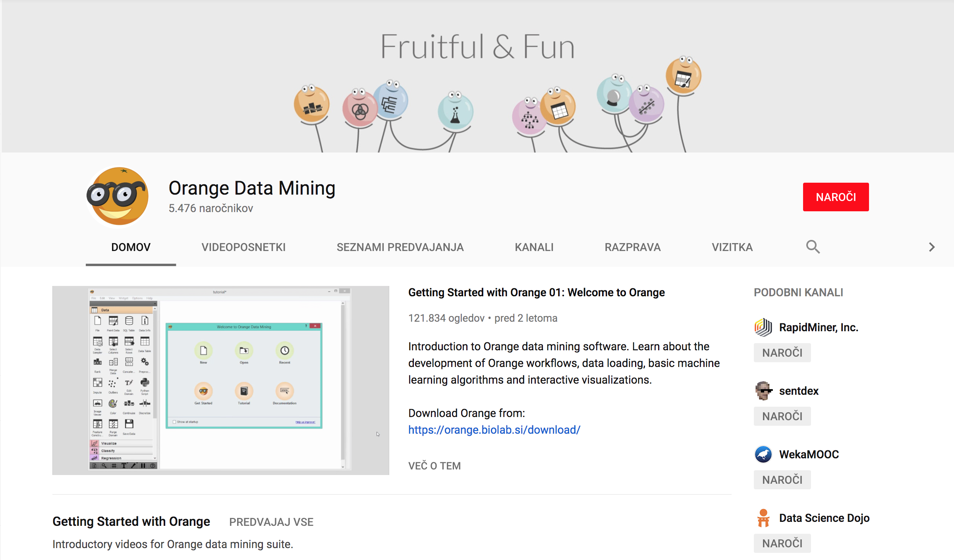
Task: Open the WekaMOOC channel name
Action: [809, 454]
